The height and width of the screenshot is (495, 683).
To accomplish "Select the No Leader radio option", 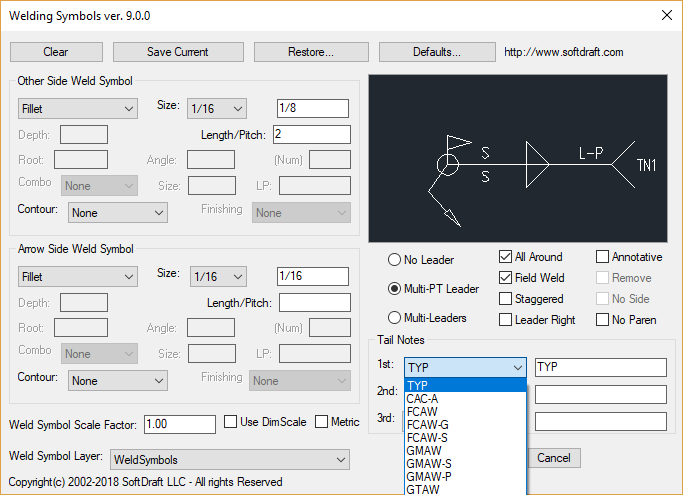I will tap(394, 260).
